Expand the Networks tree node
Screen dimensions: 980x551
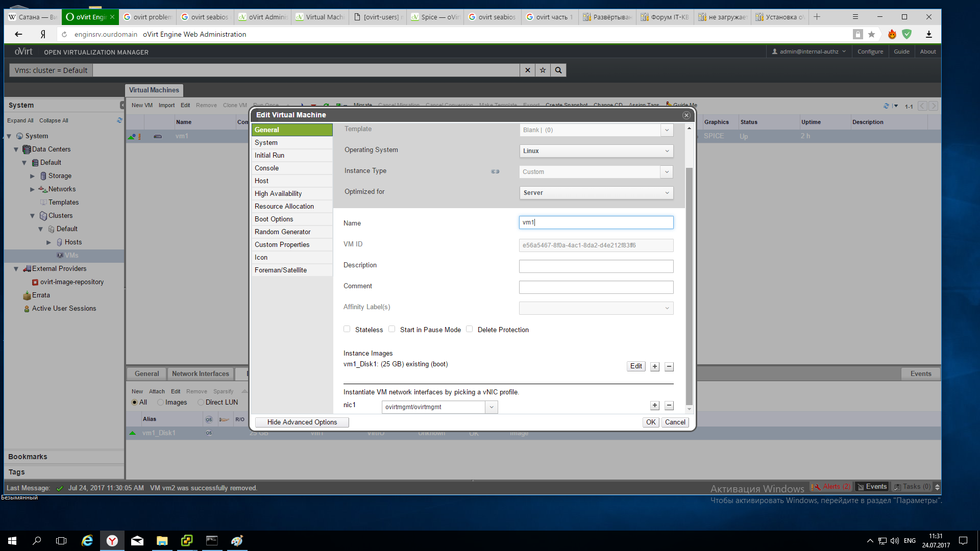(x=32, y=189)
